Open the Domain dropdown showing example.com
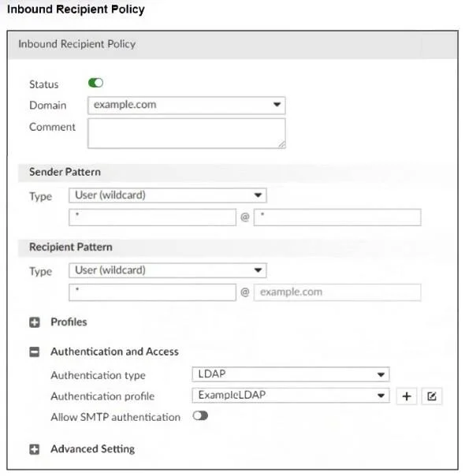 [186, 106]
